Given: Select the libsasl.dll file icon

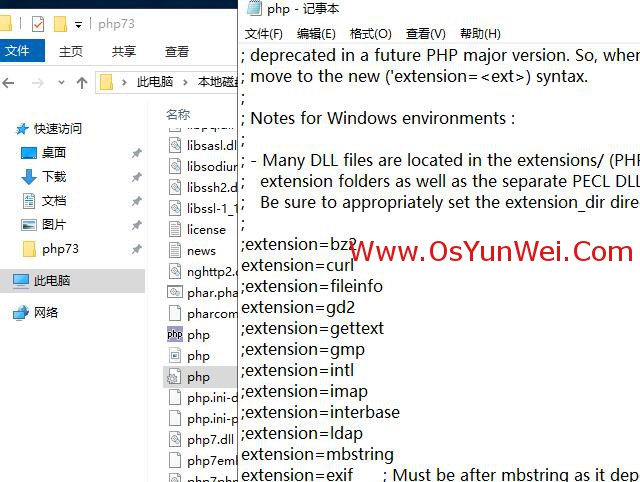Looking at the screenshot, I should (175, 145).
